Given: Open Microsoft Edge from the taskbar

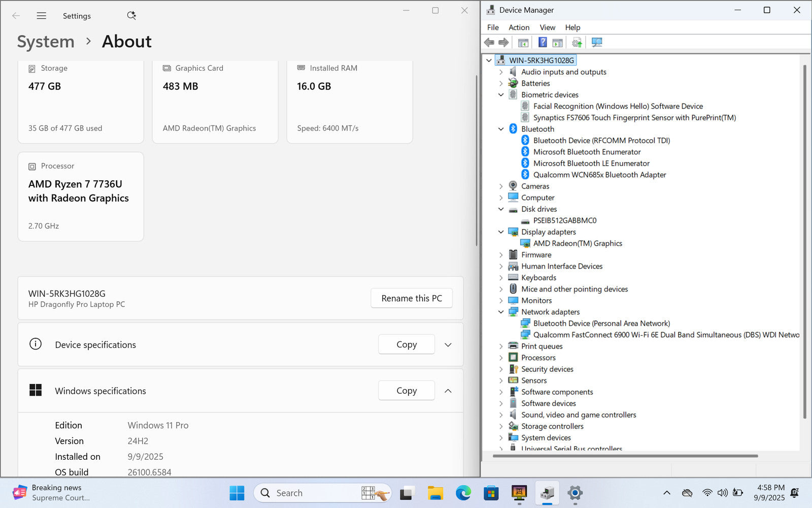Looking at the screenshot, I should [x=463, y=493].
